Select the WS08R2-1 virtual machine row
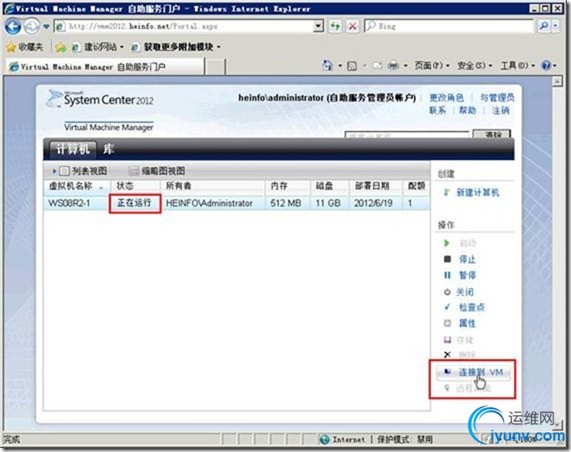The image size is (571, 452). point(237,203)
